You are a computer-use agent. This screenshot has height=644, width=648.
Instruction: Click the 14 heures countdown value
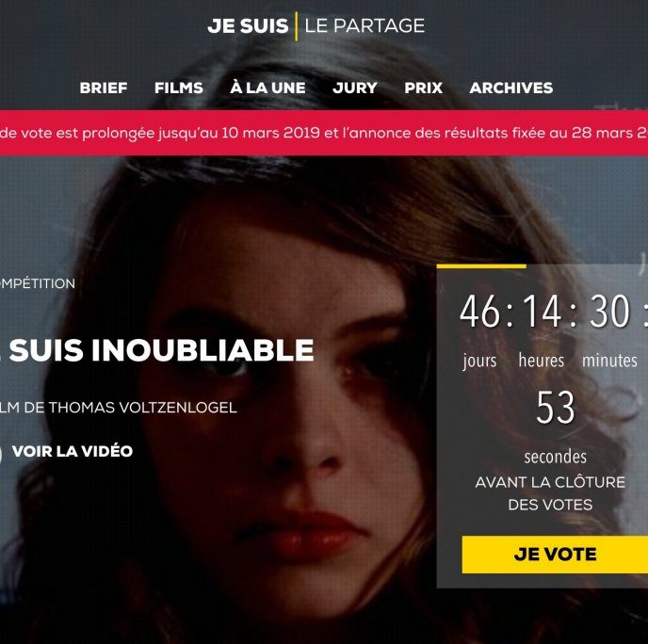542,312
